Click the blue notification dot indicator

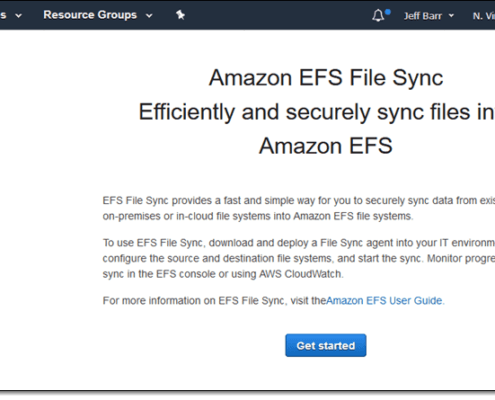click(388, 12)
